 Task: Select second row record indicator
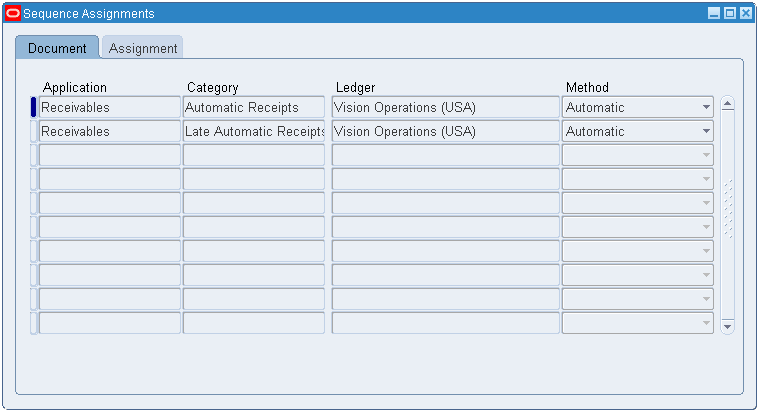33,131
